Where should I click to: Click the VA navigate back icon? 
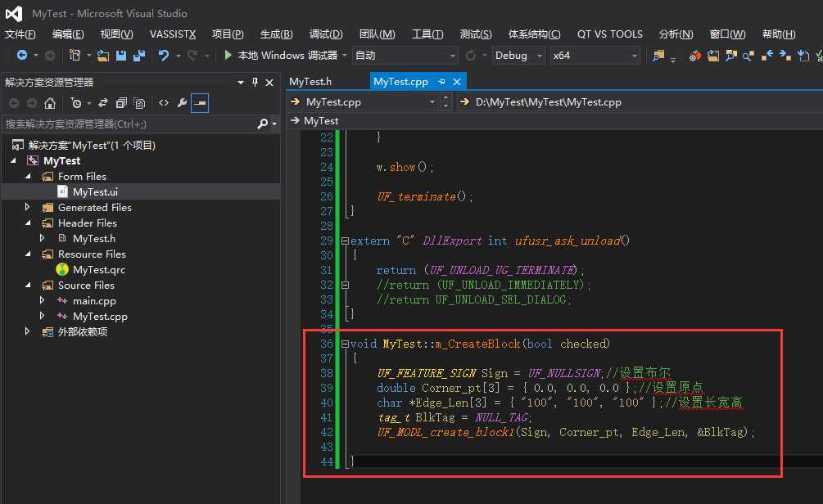[x=766, y=56]
